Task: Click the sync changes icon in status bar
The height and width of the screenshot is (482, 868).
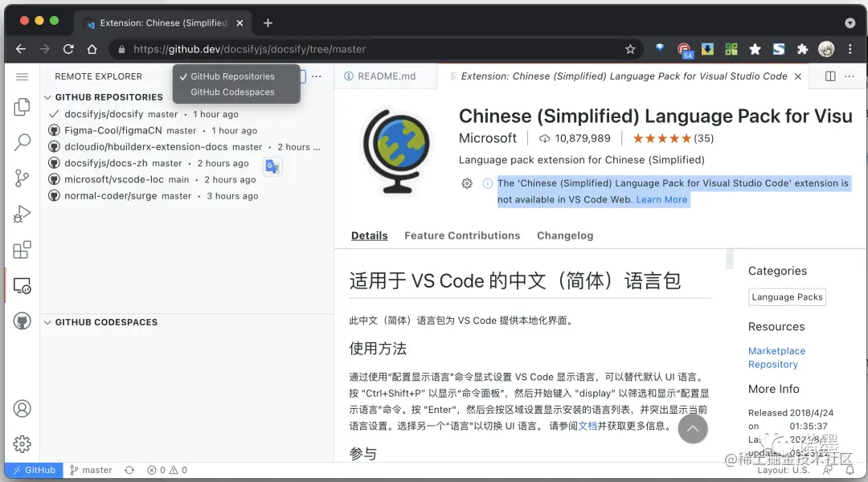Action: [129, 471]
